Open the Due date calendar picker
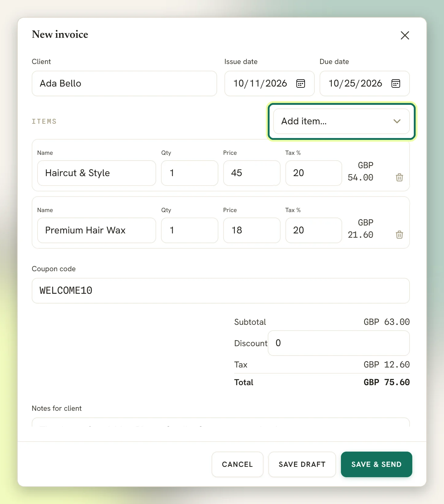 (x=396, y=83)
